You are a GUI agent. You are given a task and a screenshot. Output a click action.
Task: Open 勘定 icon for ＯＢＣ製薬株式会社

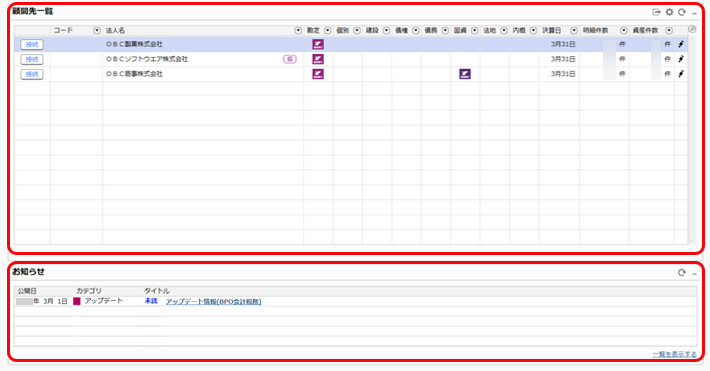click(x=318, y=44)
